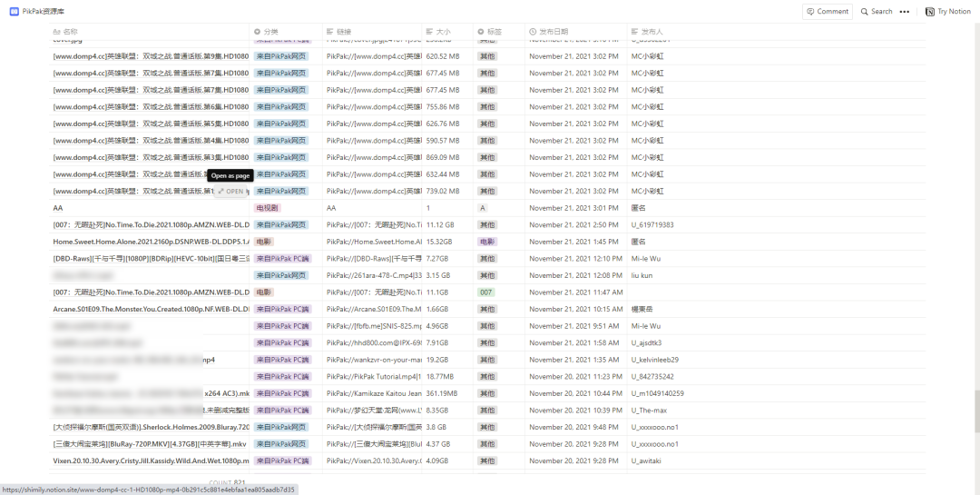Open the Arcane.S01E09 row title

(x=150, y=309)
